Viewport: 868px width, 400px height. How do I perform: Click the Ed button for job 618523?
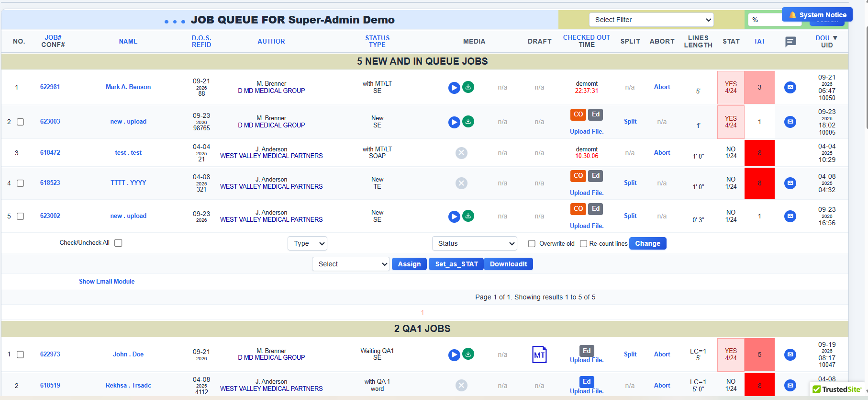click(x=595, y=176)
